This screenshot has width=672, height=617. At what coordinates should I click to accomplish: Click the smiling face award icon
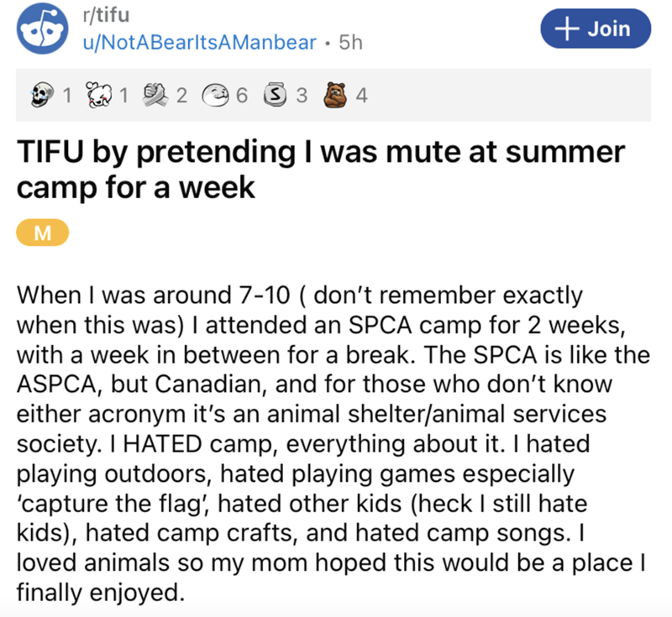pos(216,95)
